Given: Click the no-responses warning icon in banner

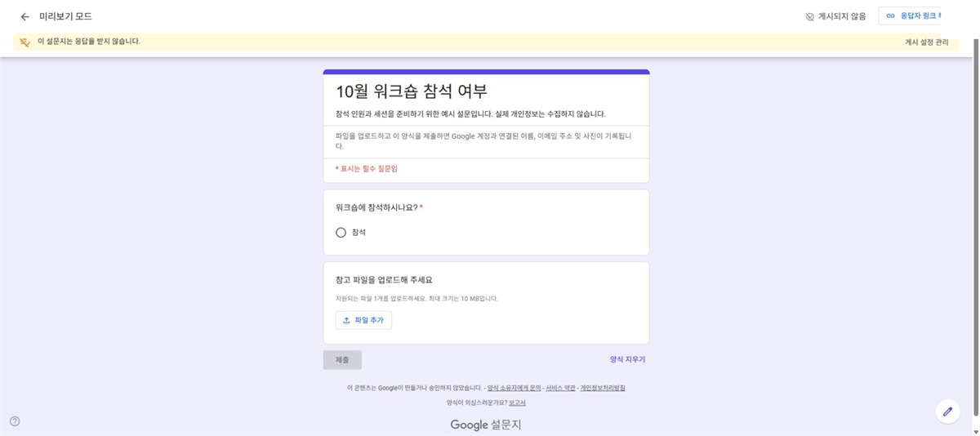Looking at the screenshot, I should coord(25,42).
